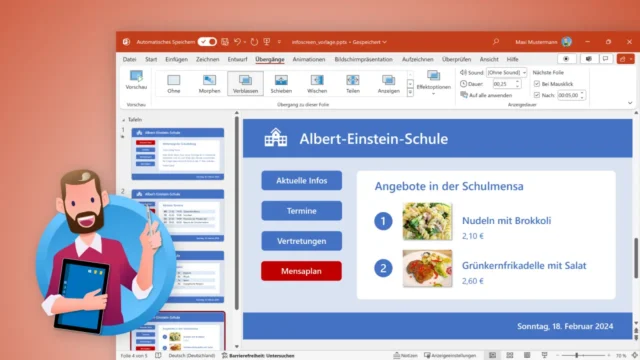Go to the Animationen tab
Screen dimensions: 640x360
(x=309, y=59)
